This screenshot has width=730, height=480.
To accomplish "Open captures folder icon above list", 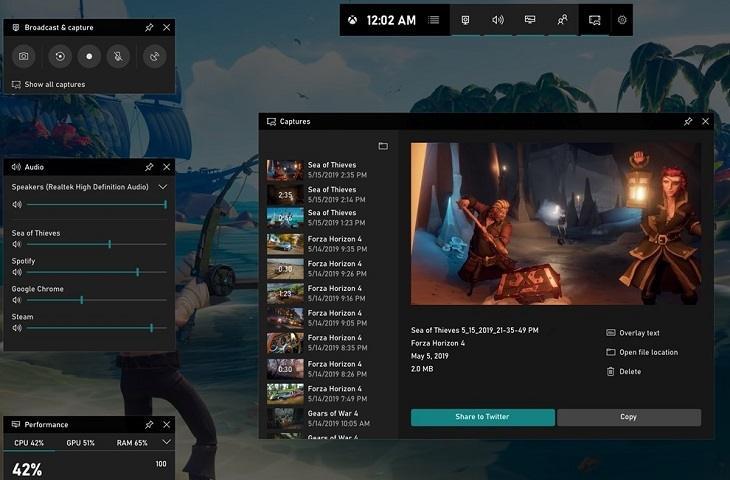I will (x=383, y=146).
